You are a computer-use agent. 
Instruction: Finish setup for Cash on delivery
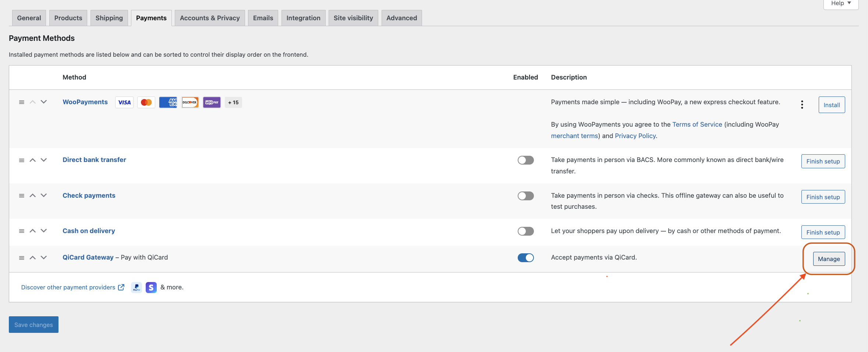tap(823, 232)
